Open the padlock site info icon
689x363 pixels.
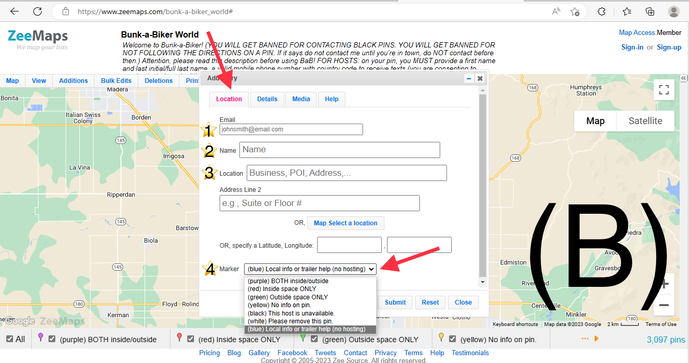coord(65,11)
